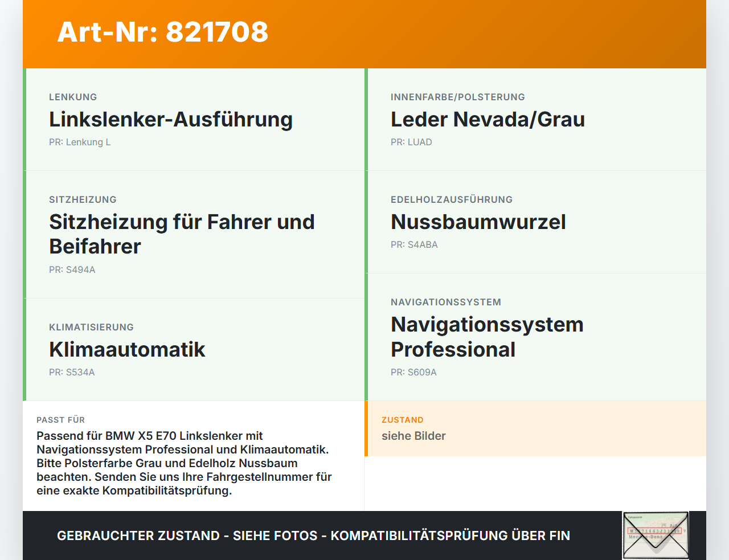Click the PR: S534A code label
This screenshot has height=560, width=729.
tap(72, 372)
